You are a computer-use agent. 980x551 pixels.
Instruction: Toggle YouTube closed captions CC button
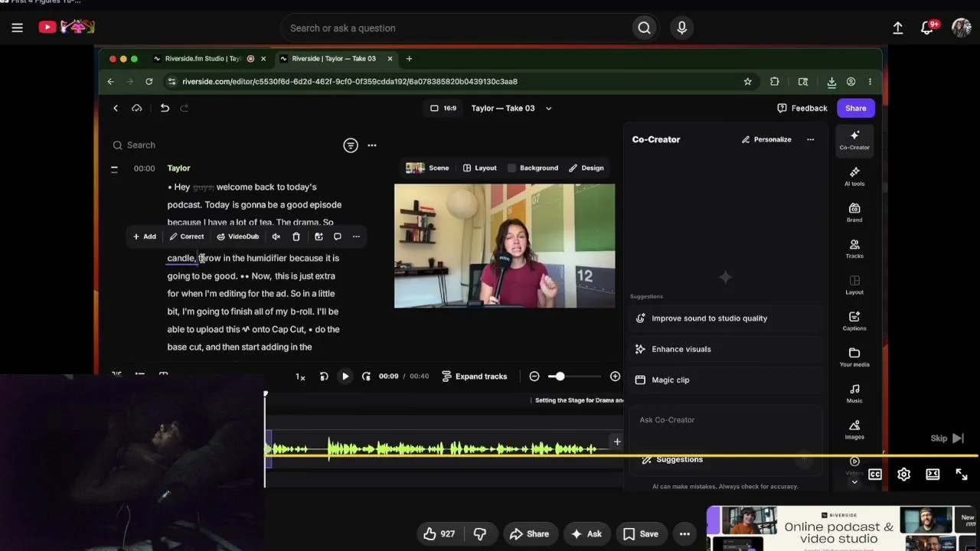click(x=874, y=474)
